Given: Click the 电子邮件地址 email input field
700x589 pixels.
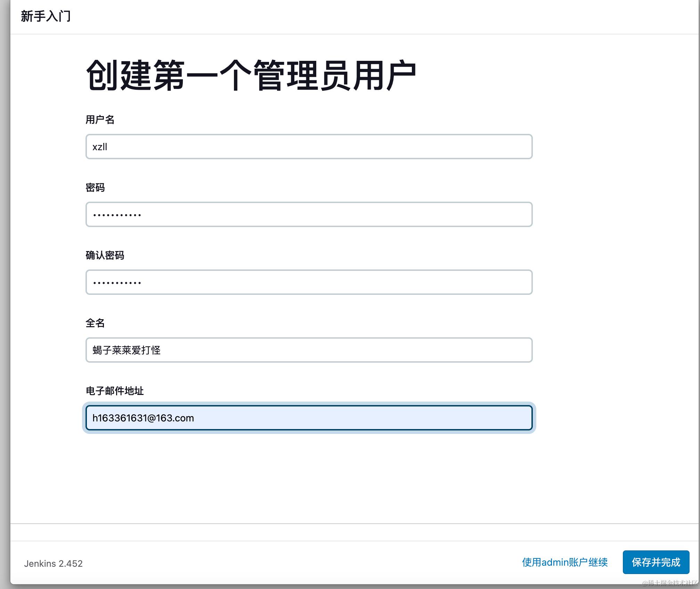Looking at the screenshot, I should coord(309,418).
